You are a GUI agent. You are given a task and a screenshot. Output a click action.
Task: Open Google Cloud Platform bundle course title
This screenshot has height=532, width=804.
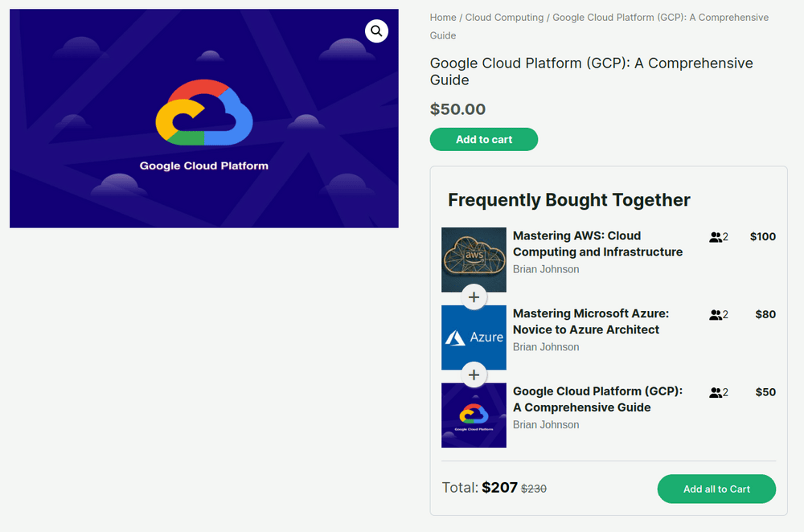[597, 399]
